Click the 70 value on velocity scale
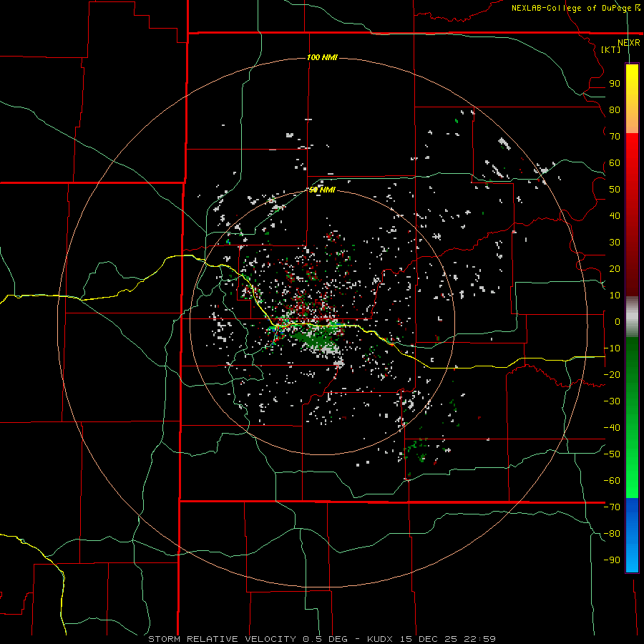The width and height of the screenshot is (644, 644). coord(615,137)
